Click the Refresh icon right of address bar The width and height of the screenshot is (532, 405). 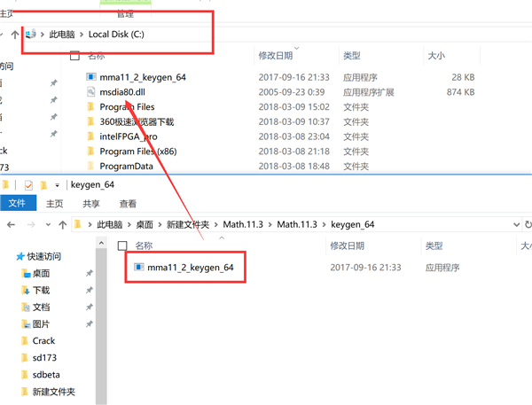pos(528,224)
